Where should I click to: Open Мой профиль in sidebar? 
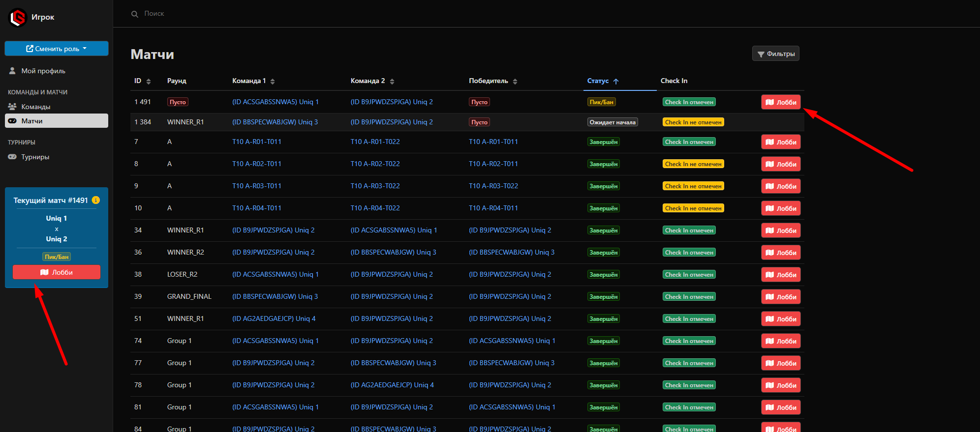click(43, 71)
